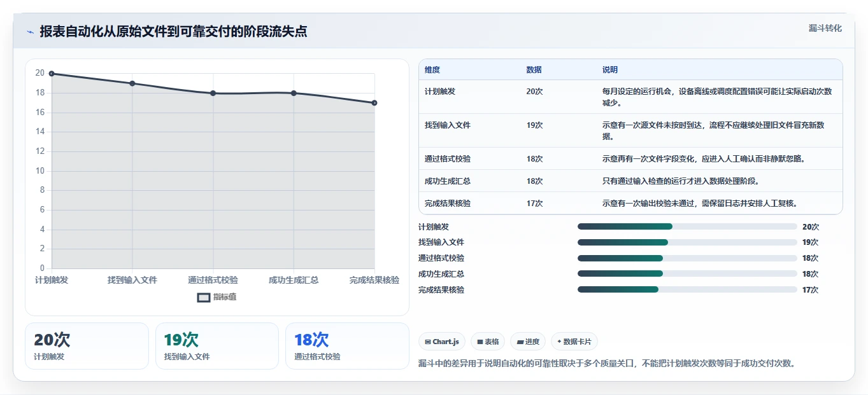Viewport: 868px width, 395px height.
Task: Click the chart data point at 计划触发
Action: pyautogui.click(x=52, y=74)
